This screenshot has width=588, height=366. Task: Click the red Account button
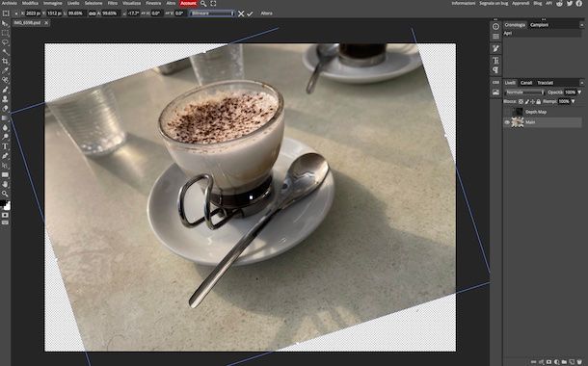coord(188,3)
